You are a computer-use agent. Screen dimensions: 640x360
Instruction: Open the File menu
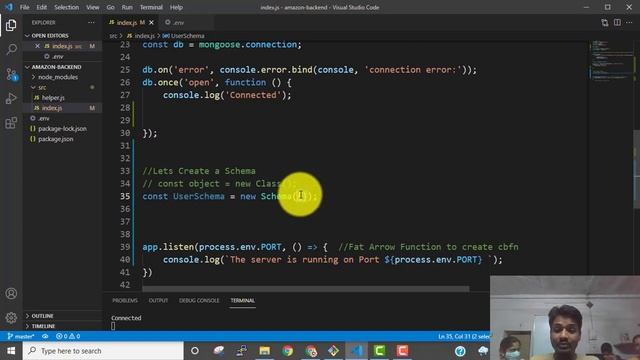24,7
